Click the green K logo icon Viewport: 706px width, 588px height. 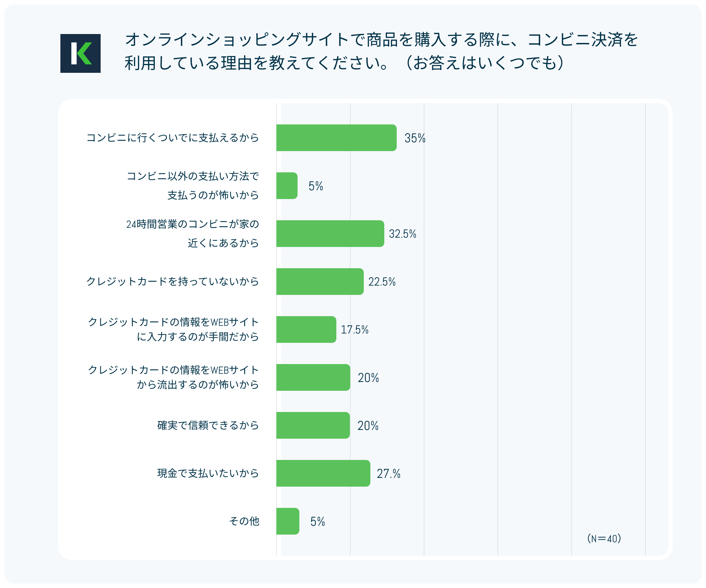coord(81,53)
